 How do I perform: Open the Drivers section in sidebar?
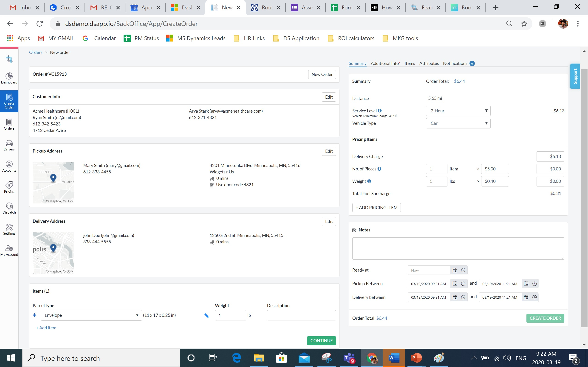[x=9, y=145]
